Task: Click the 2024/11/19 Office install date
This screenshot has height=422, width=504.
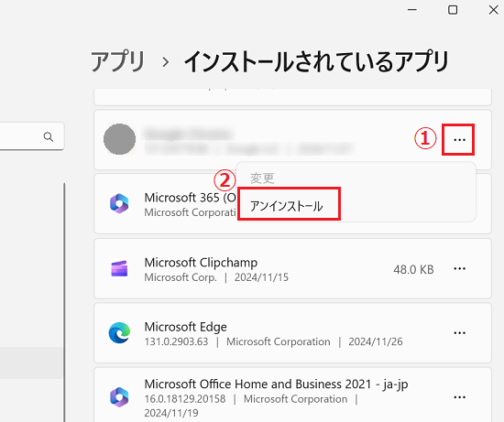Action: [171, 413]
